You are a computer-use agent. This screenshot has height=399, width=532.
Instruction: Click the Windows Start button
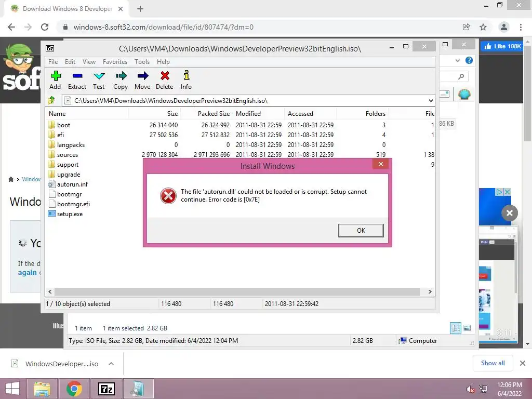pyautogui.click(x=12, y=389)
